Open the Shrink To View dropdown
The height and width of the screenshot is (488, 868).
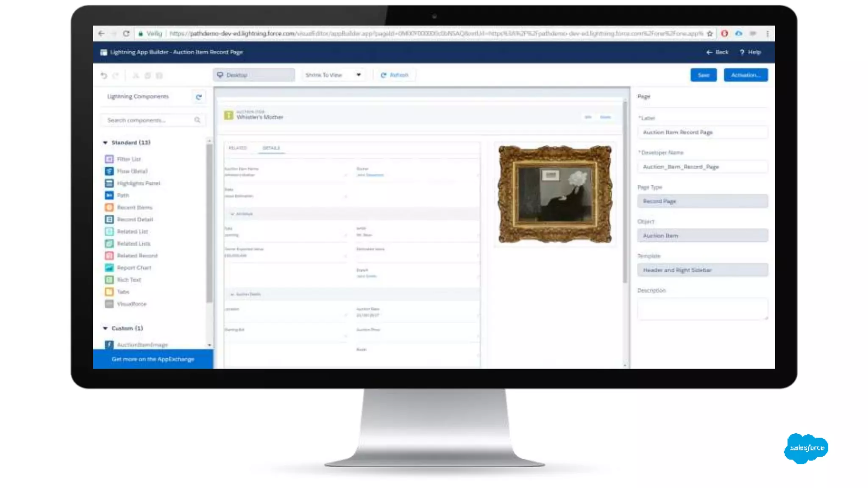(x=333, y=75)
